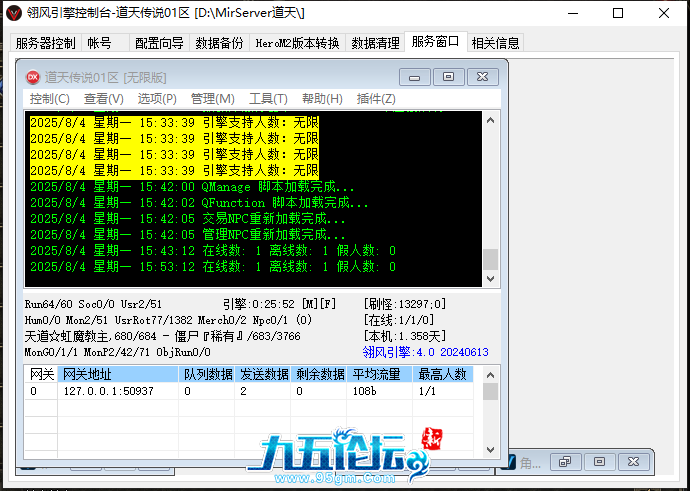Screen dimensions: 690x491
Task: Switch to the 服务器控制 tab
Action: tap(45, 43)
